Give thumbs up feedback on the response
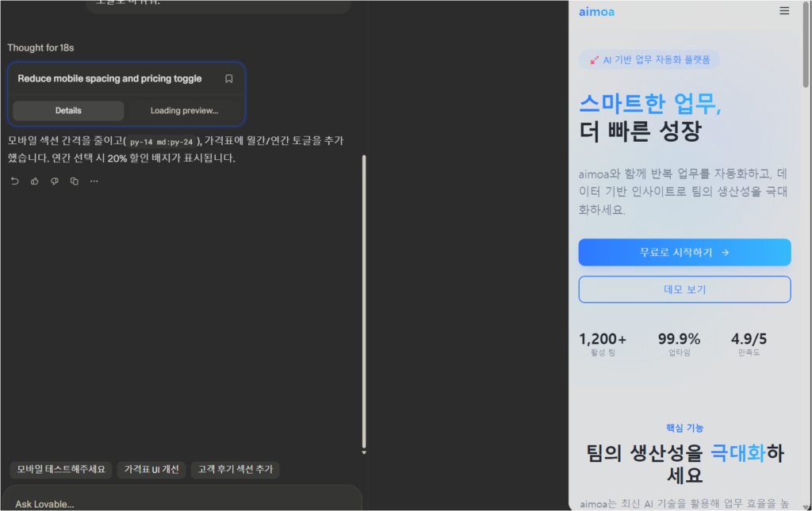The height and width of the screenshot is (511, 812). [34, 181]
